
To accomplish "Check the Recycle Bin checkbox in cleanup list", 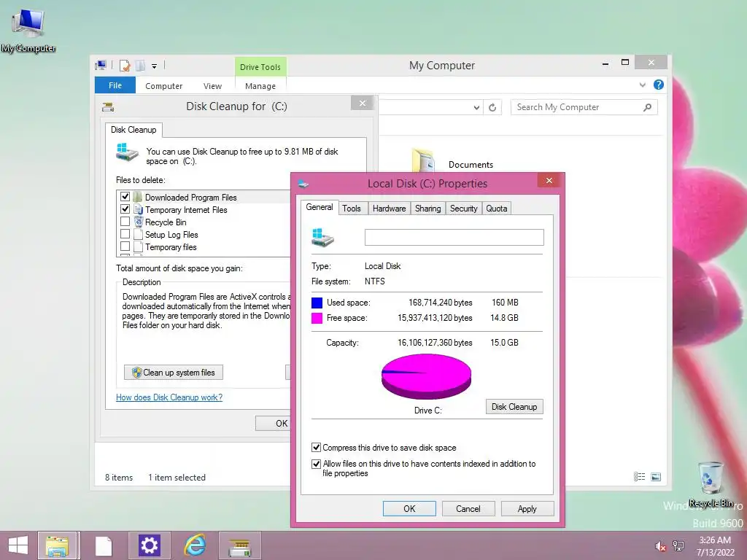I will click(125, 222).
